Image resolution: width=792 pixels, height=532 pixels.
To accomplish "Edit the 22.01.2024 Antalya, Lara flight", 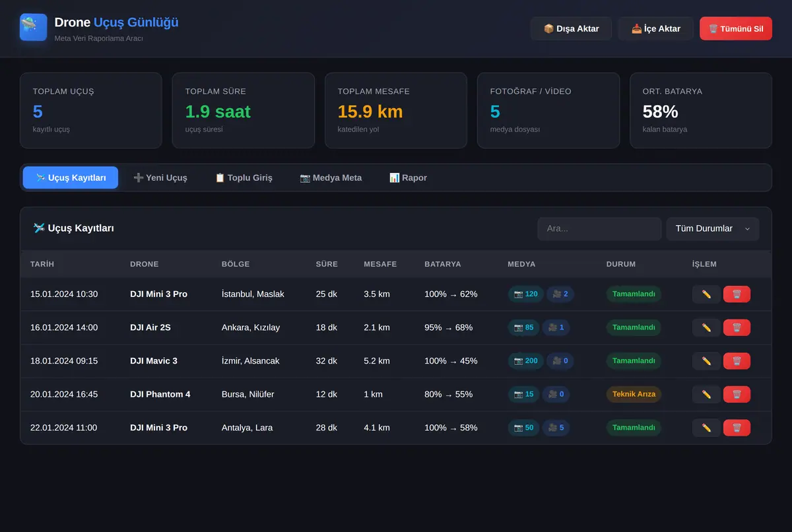I will coord(706,428).
